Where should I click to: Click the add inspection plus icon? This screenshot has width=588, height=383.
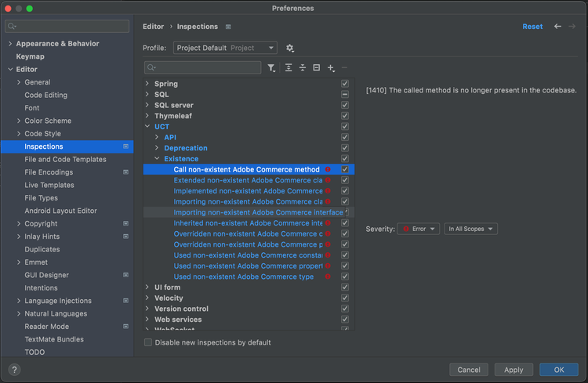point(331,68)
